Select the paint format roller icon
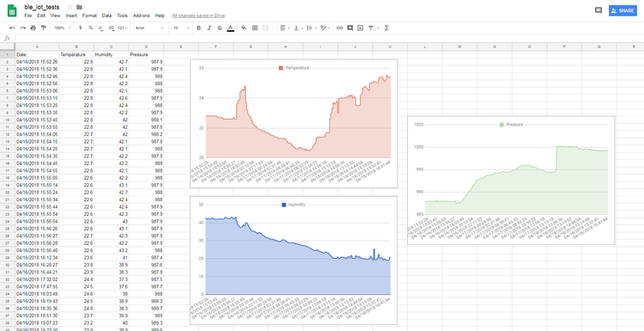The width and height of the screenshot is (644, 331). (x=44, y=28)
